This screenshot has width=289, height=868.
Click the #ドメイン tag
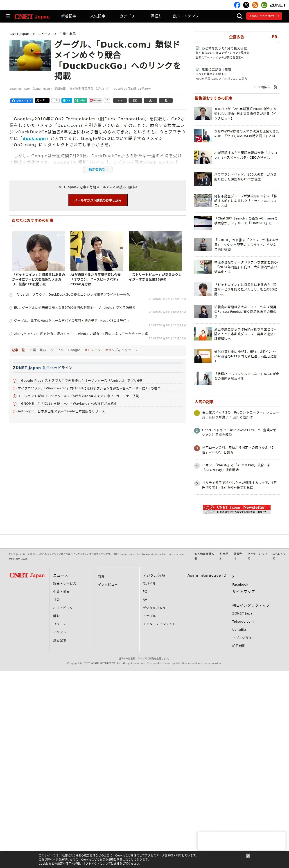(93, 350)
